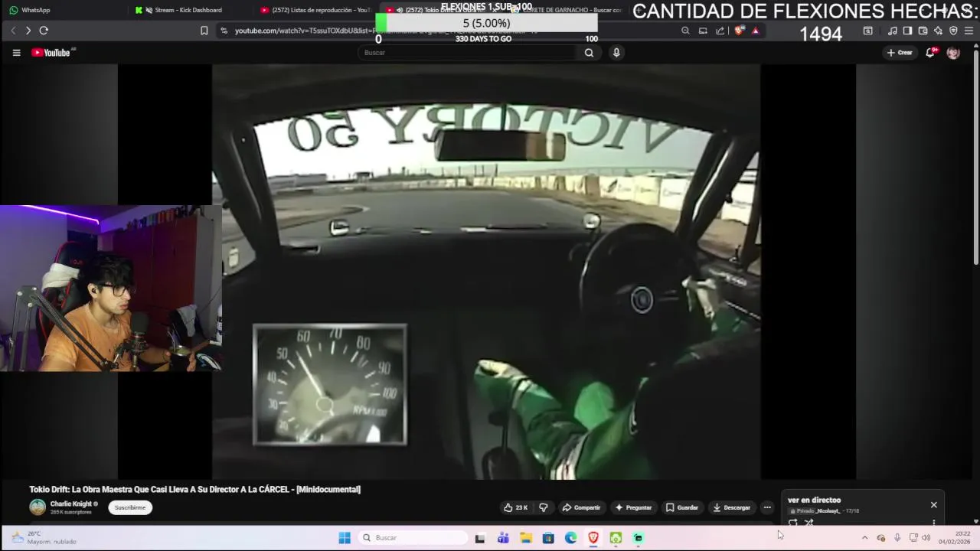Screen dimensions: 980x551
Task: Show hidden system tray icons chevron
Action: tap(864, 538)
